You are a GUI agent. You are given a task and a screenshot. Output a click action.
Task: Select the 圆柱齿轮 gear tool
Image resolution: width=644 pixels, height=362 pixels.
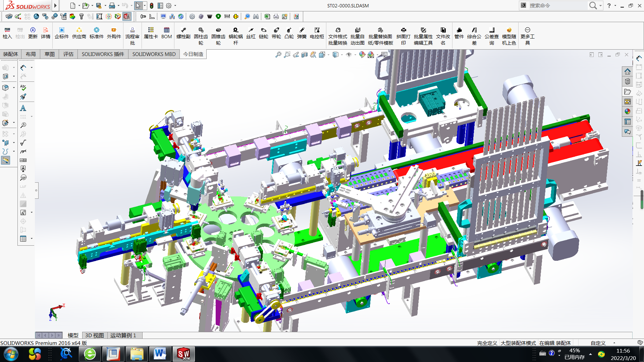point(201,36)
